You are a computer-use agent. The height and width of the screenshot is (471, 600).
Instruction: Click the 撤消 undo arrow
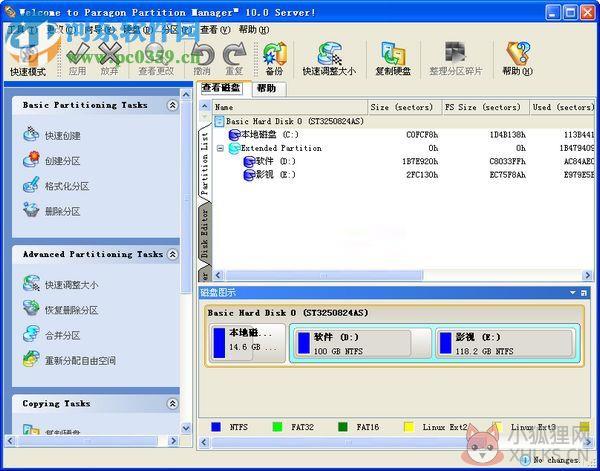click(202, 59)
